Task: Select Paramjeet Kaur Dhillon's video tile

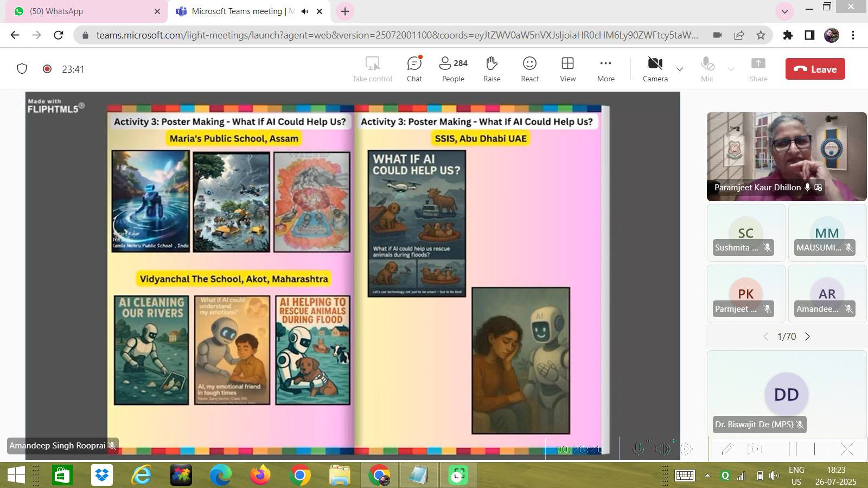Action: 786,156
